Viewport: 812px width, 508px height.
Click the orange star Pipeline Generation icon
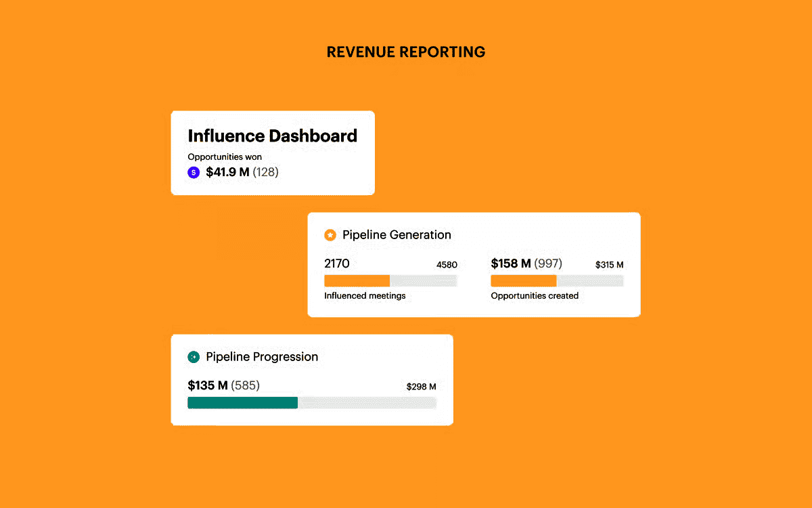click(x=330, y=235)
